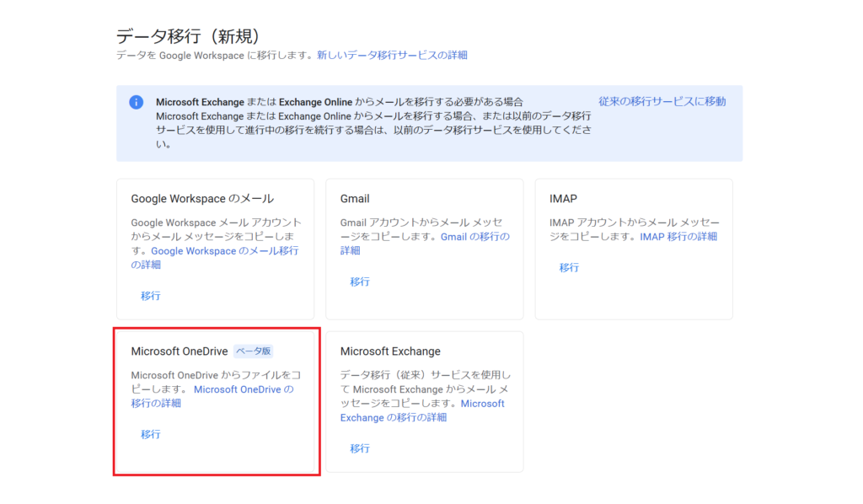
Task: Click the ベータ版 badge next to OneDrive
Action: pyautogui.click(x=253, y=351)
